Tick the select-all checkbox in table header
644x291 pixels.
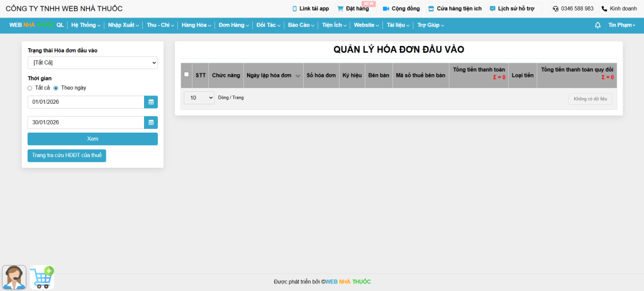pos(186,74)
